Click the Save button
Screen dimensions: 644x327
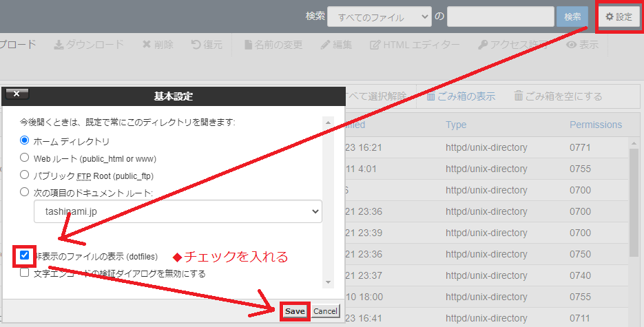pos(295,311)
